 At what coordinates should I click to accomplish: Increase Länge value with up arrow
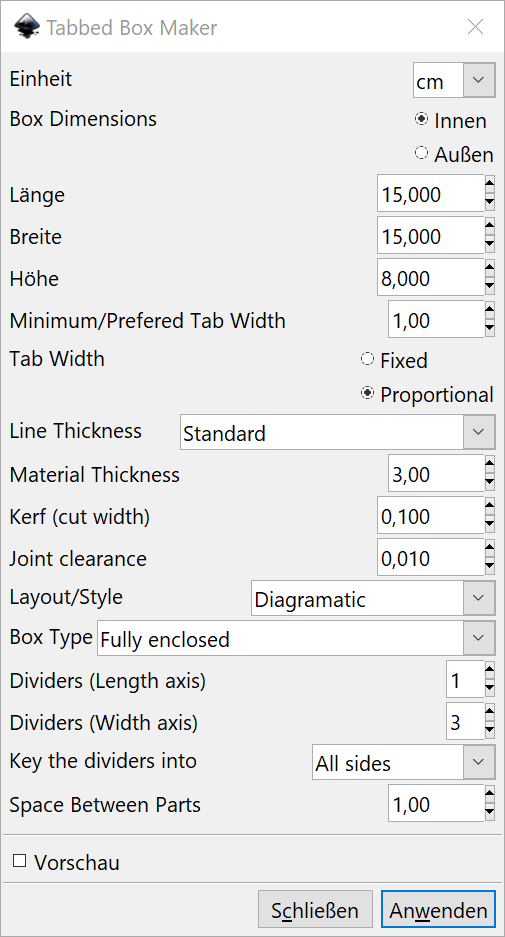pos(489,184)
